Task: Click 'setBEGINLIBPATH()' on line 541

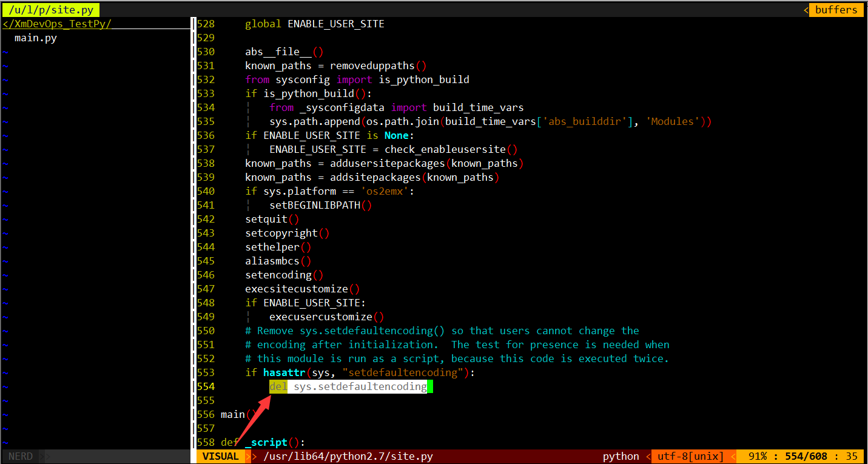Action: click(321, 205)
